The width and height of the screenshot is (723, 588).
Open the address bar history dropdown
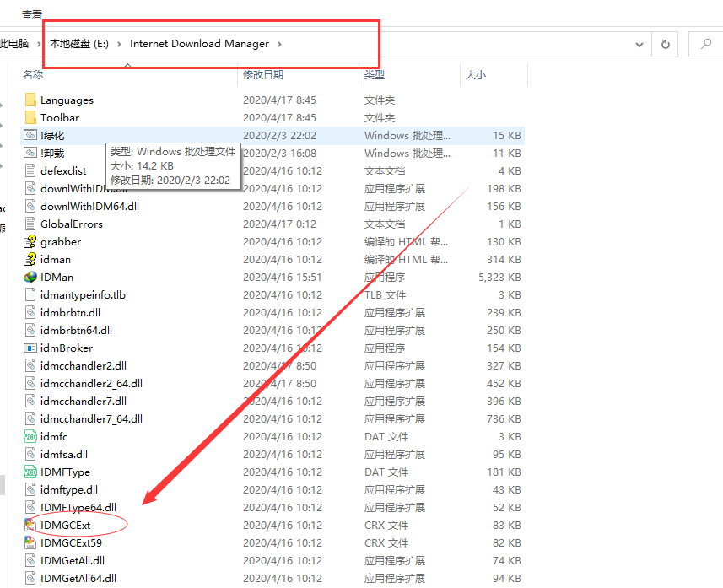(639, 44)
